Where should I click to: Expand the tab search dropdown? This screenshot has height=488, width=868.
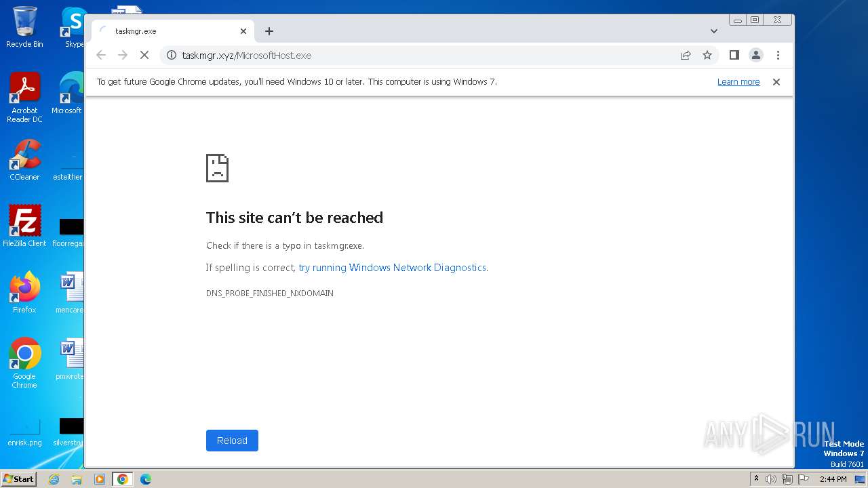point(713,31)
